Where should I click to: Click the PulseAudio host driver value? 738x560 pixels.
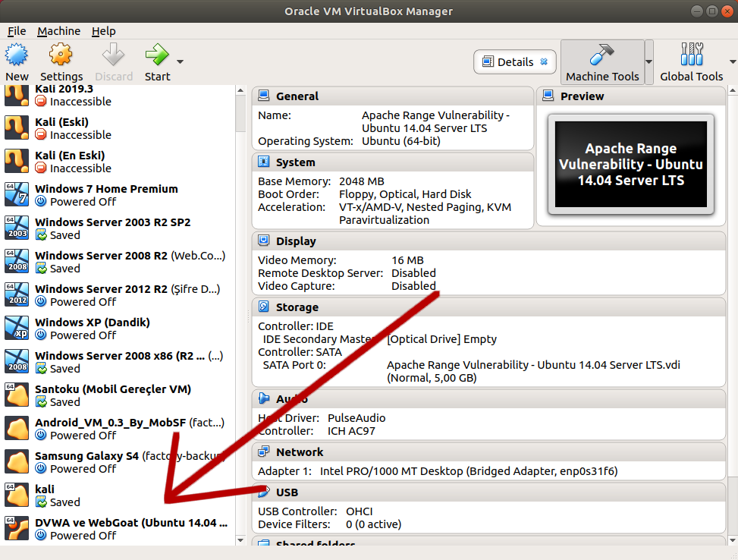click(356, 418)
